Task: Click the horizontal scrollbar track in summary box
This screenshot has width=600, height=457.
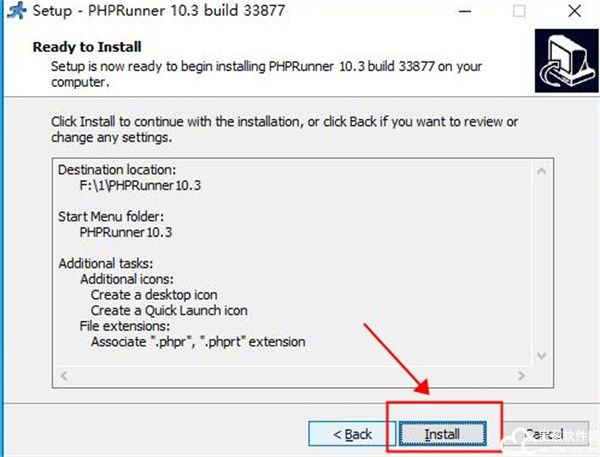Action: pyautogui.click(x=293, y=376)
